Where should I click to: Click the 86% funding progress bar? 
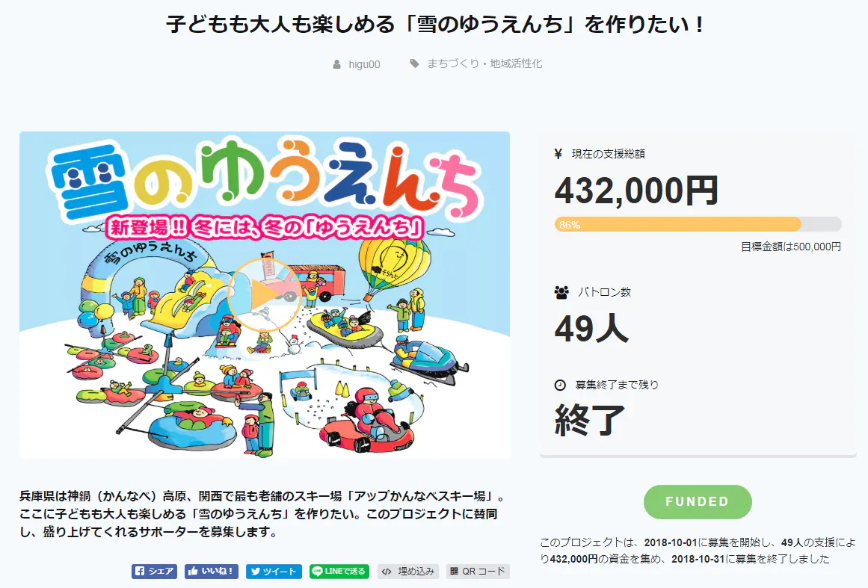pyautogui.click(x=698, y=224)
